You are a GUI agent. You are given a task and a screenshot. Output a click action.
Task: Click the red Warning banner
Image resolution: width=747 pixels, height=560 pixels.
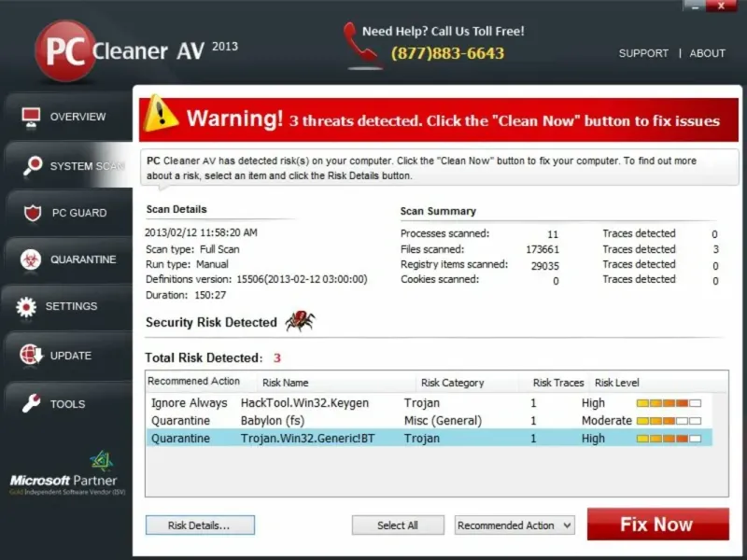click(x=438, y=119)
